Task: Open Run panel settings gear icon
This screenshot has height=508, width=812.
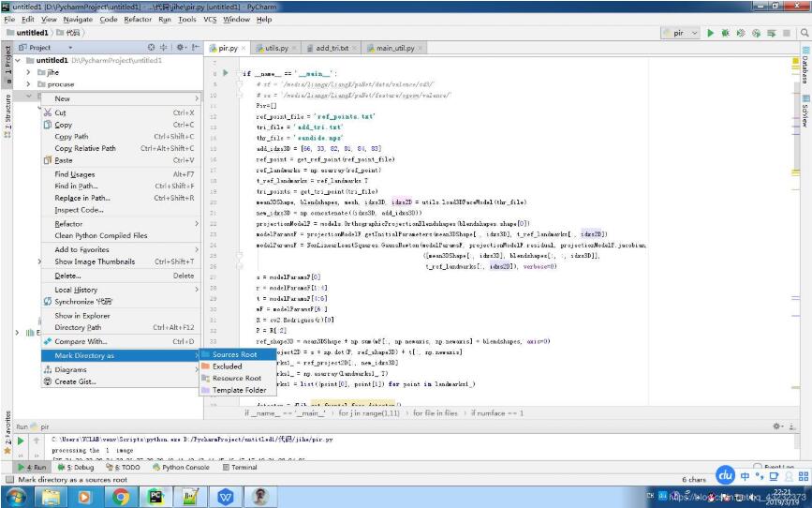Action: coord(776,426)
